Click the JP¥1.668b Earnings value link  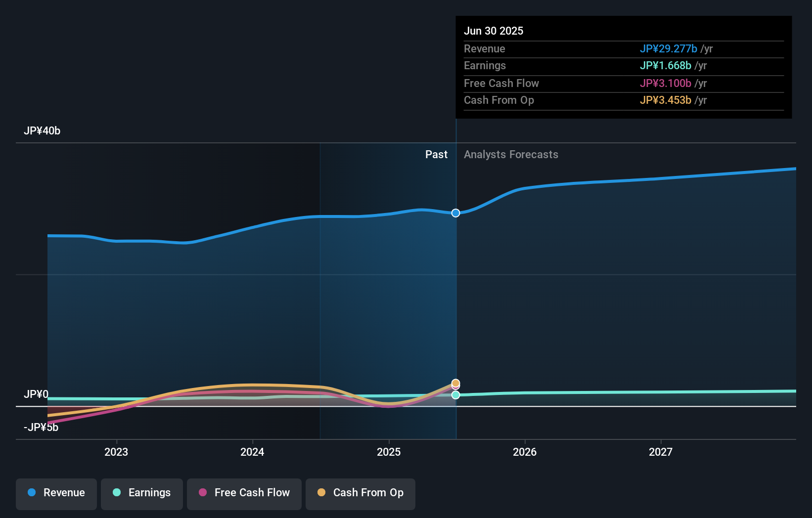point(666,66)
